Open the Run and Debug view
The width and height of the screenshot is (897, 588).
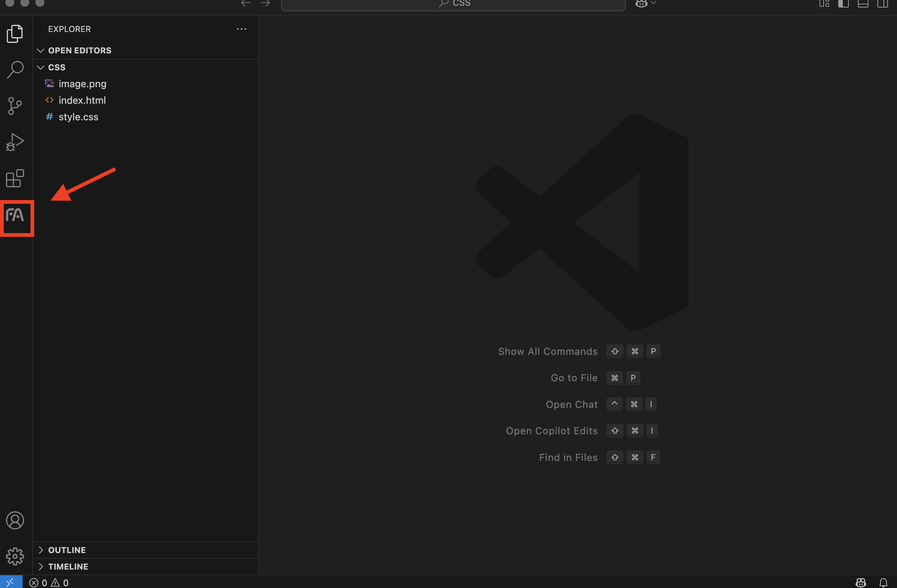15,142
